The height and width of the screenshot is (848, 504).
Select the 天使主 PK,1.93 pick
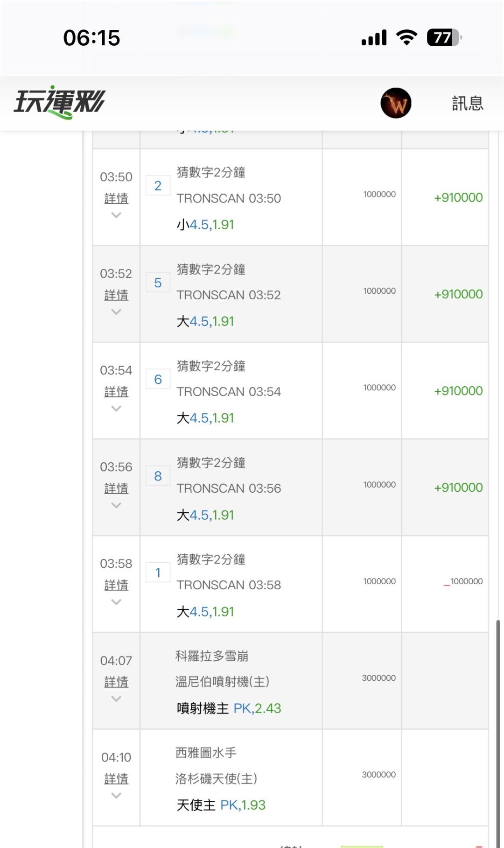pyautogui.click(x=221, y=805)
